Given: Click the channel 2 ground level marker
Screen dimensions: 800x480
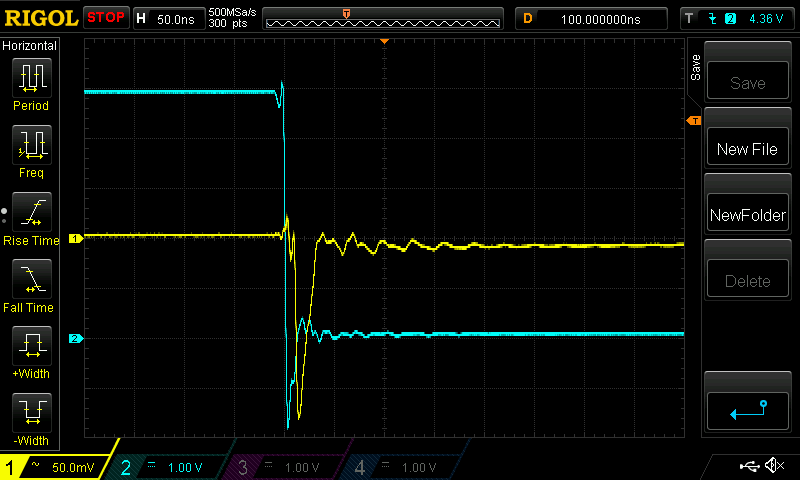Looking at the screenshot, I should [x=76, y=338].
